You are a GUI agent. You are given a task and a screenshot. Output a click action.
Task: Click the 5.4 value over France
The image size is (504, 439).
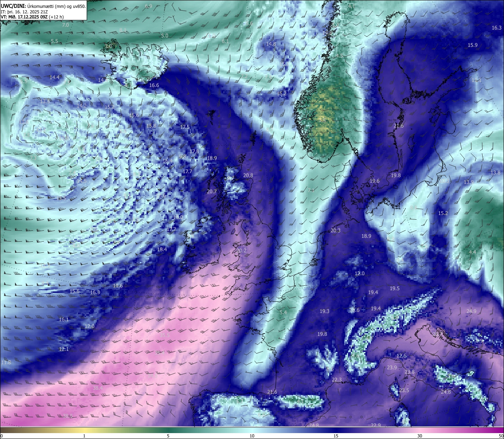click(283, 313)
